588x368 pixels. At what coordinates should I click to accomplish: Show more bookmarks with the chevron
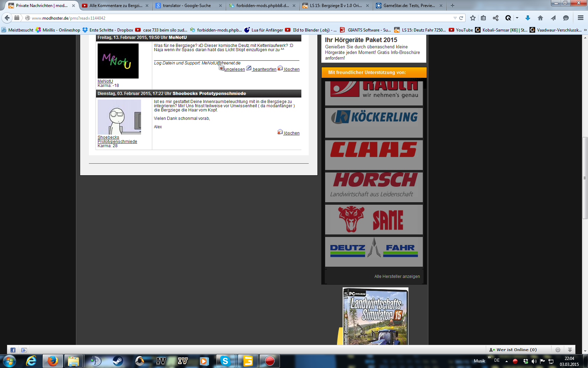click(x=585, y=30)
